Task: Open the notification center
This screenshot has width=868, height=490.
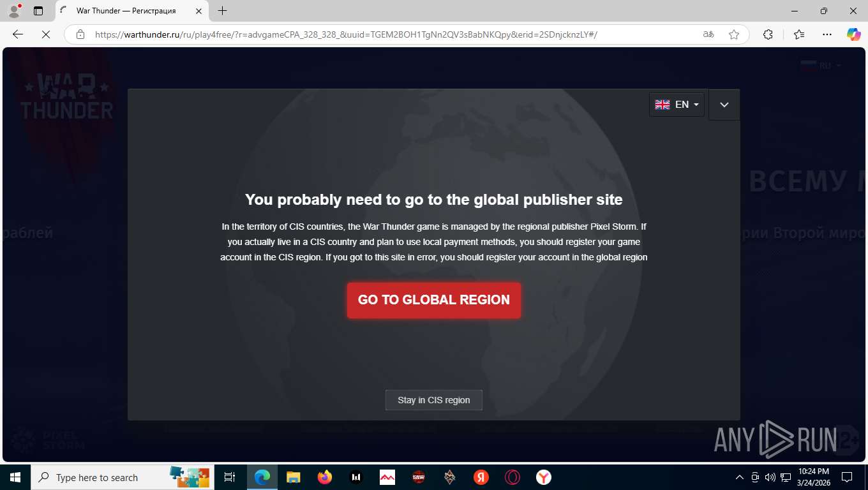Action: (x=847, y=477)
